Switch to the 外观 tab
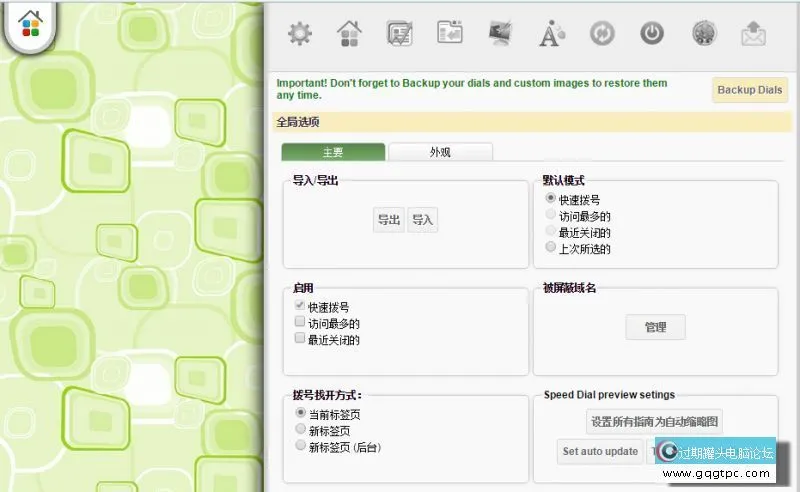800x492 pixels. [x=440, y=152]
